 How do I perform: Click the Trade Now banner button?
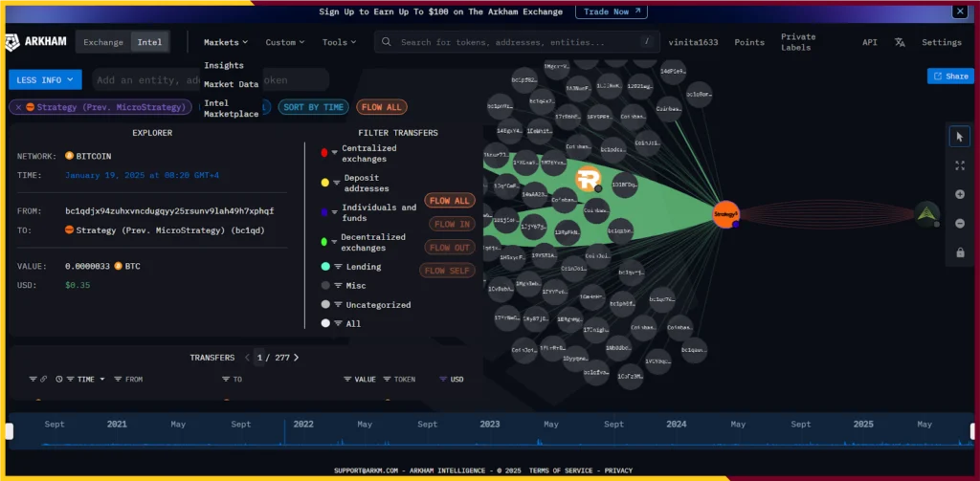pos(612,11)
